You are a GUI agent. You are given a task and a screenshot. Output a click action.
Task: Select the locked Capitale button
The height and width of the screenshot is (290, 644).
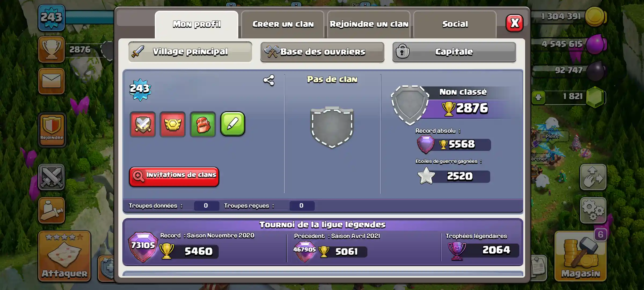point(454,52)
